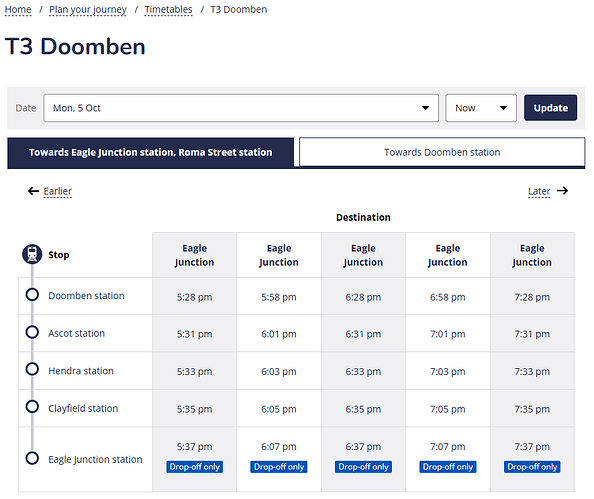594x499 pixels.
Task: Select the Hendra station stop circle
Action: point(32,369)
